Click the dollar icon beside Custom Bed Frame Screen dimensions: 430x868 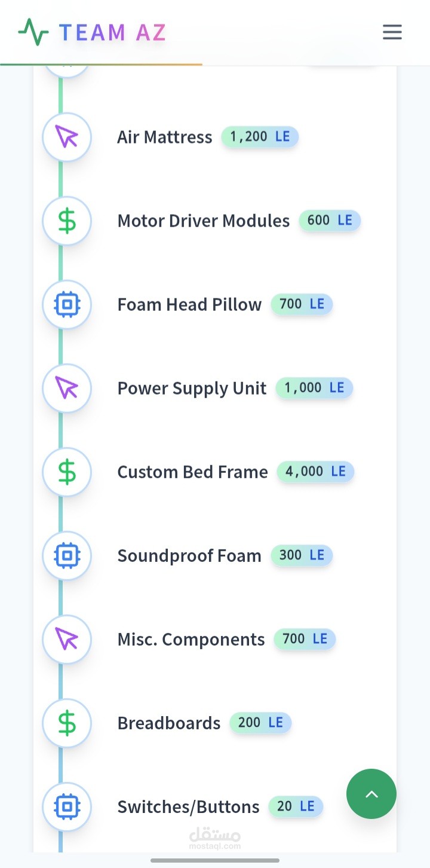coord(67,472)
